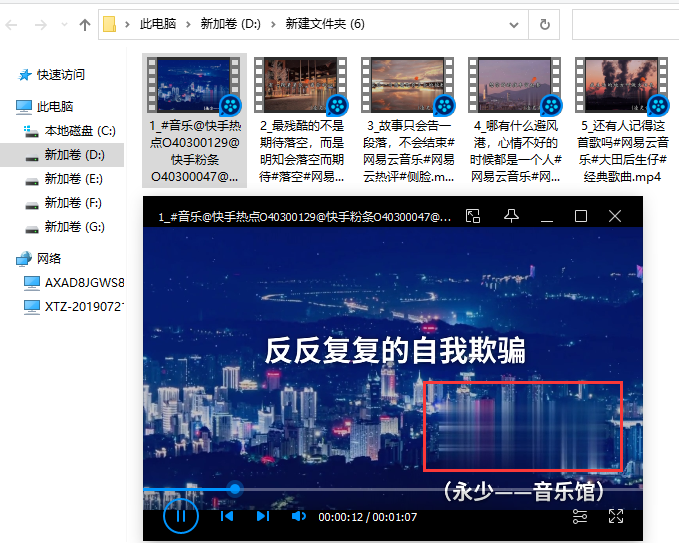Click the player title bar text
Screen dimensions: 679x543
[304, 217]
